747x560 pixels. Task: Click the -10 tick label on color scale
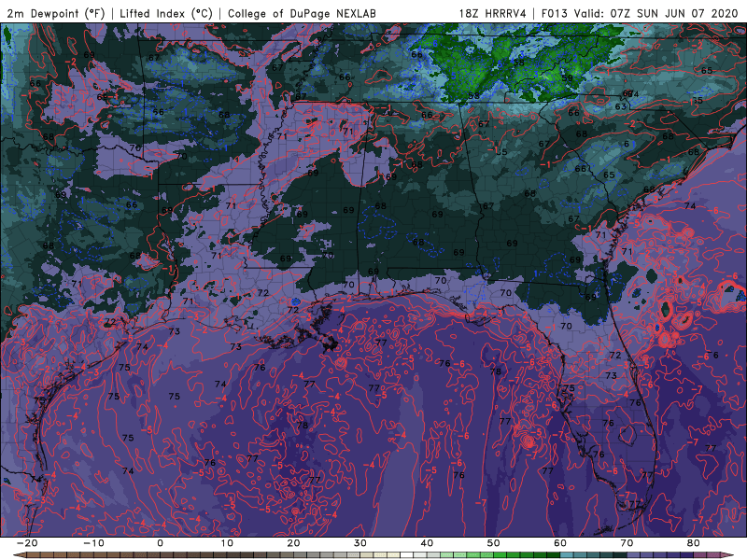point(93,543)
